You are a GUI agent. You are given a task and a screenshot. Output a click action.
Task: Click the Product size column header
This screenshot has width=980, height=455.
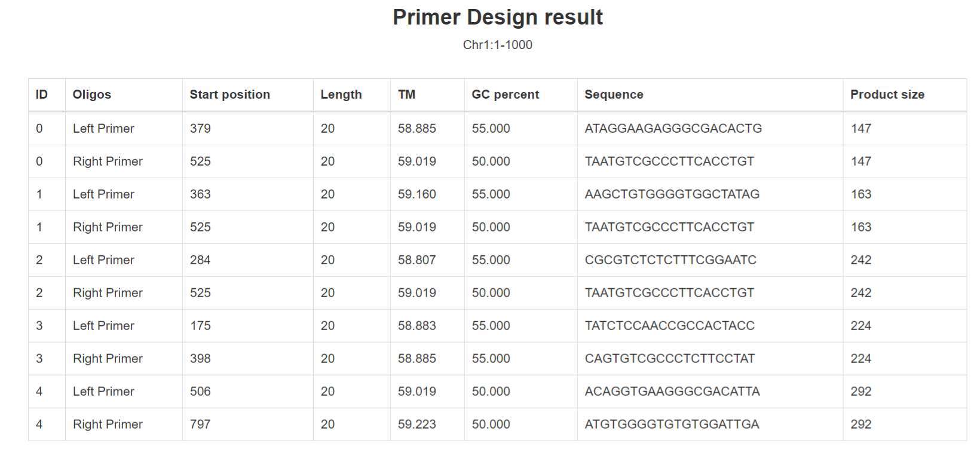(x=887, y=94)
